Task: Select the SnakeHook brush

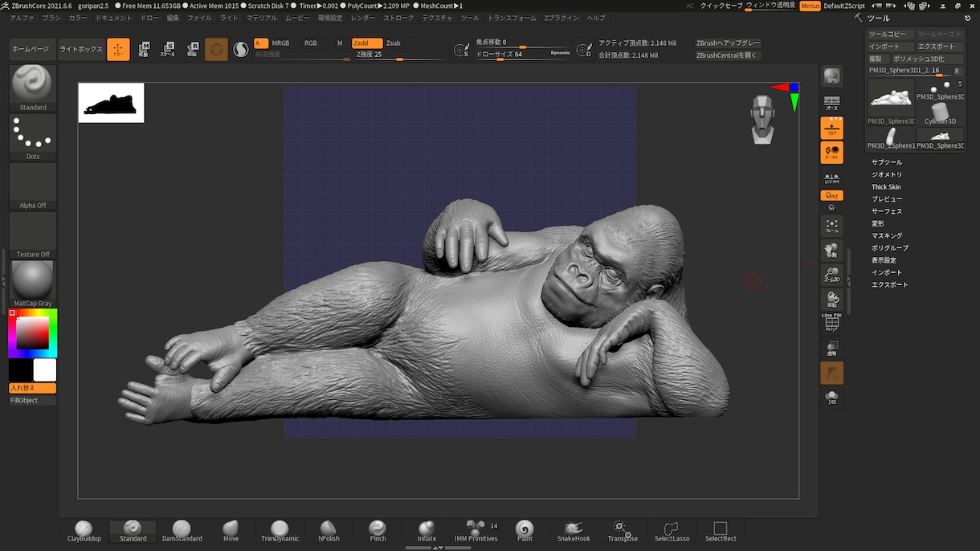Action: (574, 531)
